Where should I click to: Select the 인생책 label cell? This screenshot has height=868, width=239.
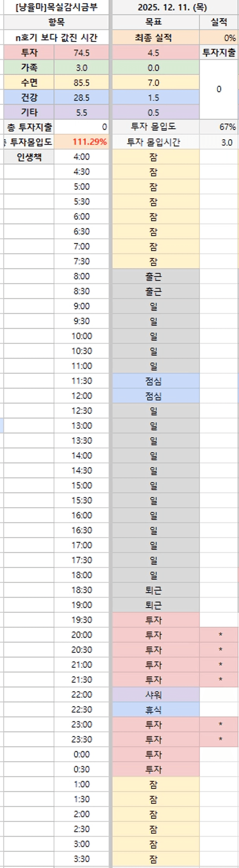coord(29,157)
